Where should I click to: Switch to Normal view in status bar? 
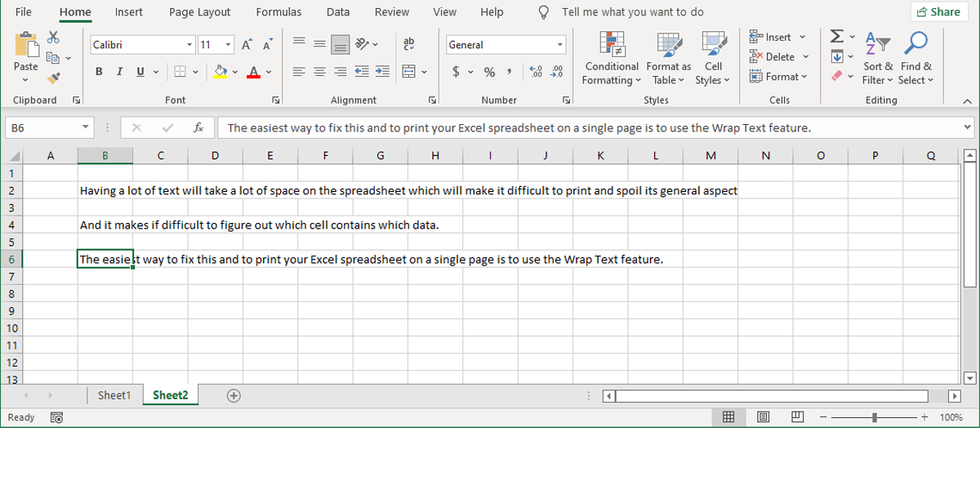tap(728, 417)
